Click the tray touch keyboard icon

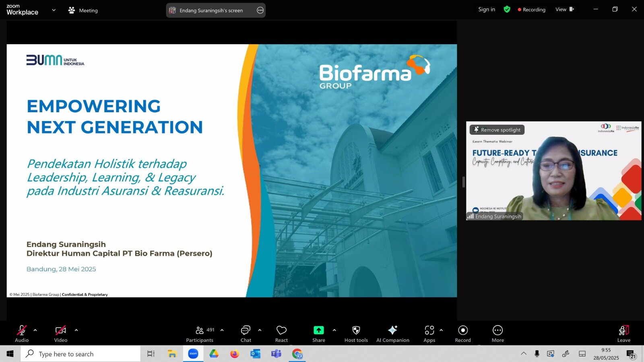[582, 354]
